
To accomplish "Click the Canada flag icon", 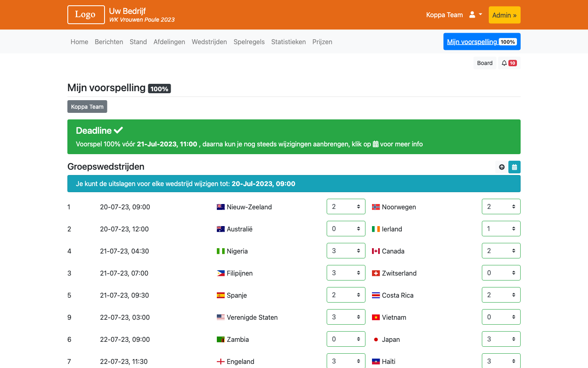I will (x=376, y=251).
